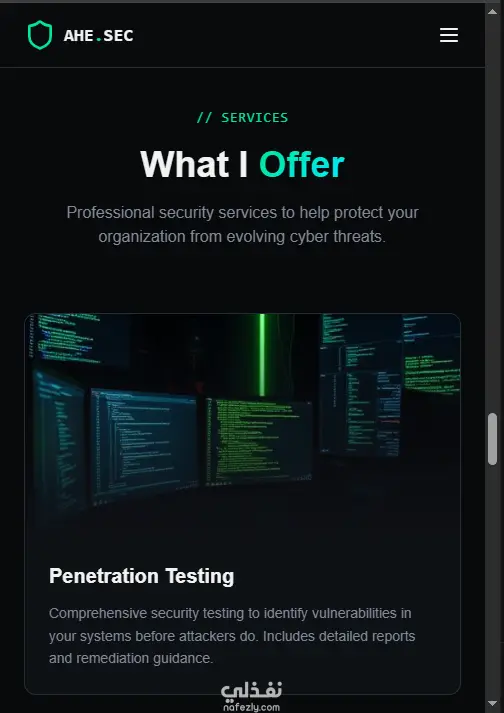
Task: Select the Penetration Testing card title
Action: (141, 576)
